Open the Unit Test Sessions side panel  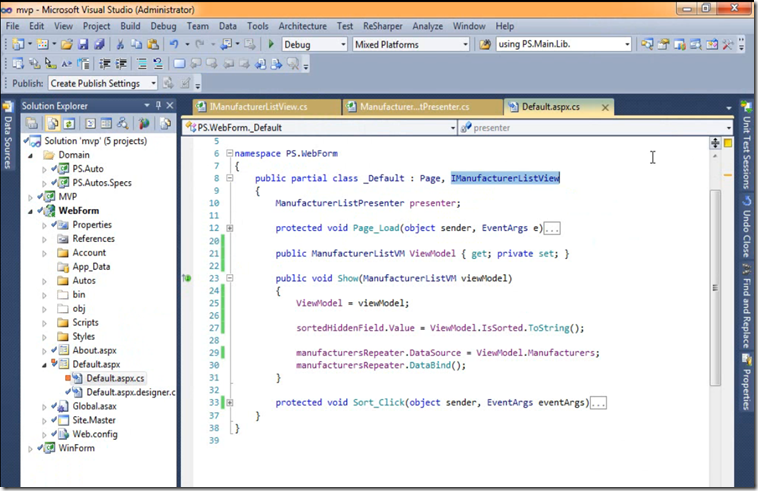(x=746, y=145)
